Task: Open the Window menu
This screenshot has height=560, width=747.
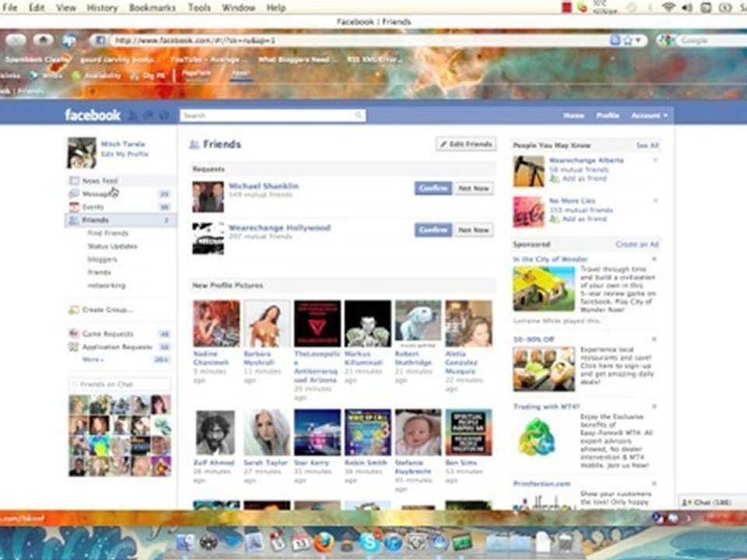Action: pyautogui.click(x=238, y=8)
